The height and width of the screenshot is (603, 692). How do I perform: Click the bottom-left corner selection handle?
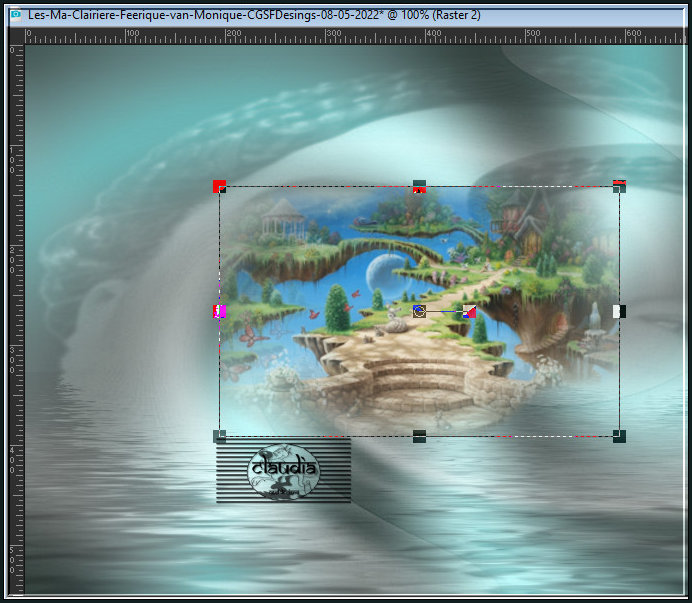[x=219, y=436]
